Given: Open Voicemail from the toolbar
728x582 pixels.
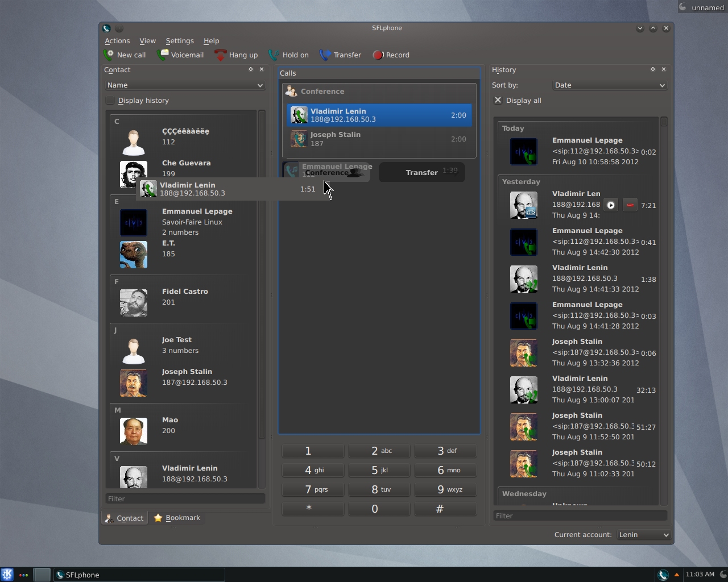Looking at the screenshot, I should [x=180, y=55].
